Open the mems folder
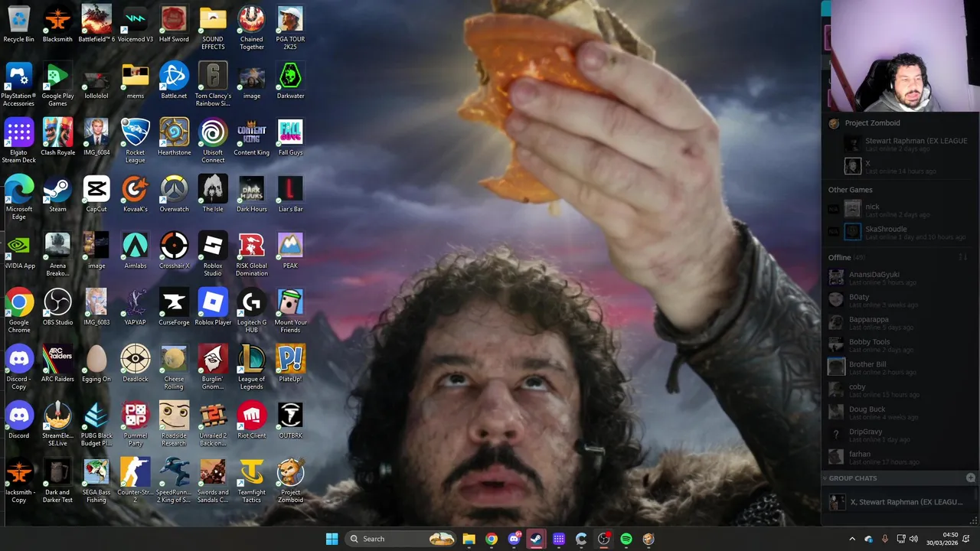 [136, 82]
